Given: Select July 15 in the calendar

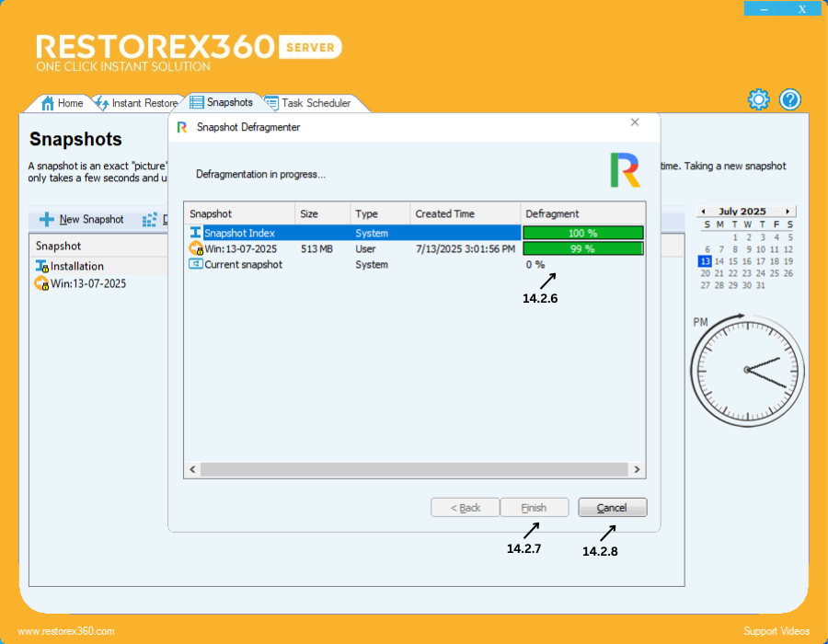Looking at the screenshot, I should click(x=733, y=261).
